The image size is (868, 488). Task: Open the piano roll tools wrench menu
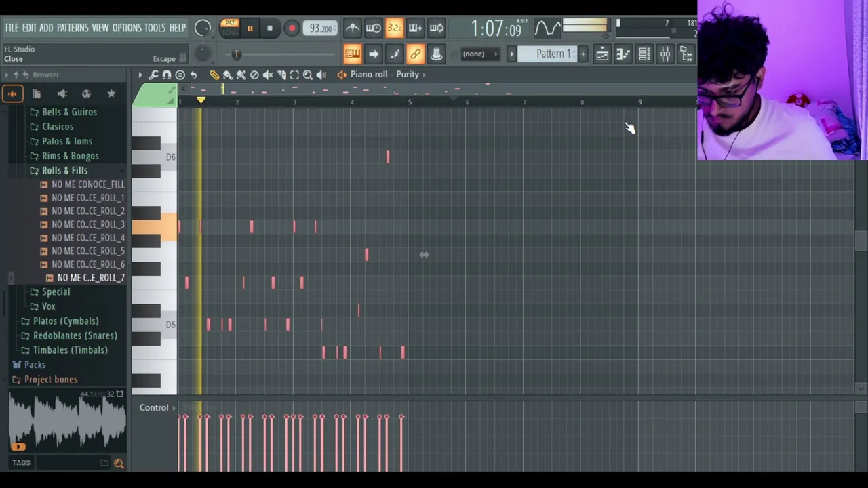(x=153, y=75)
